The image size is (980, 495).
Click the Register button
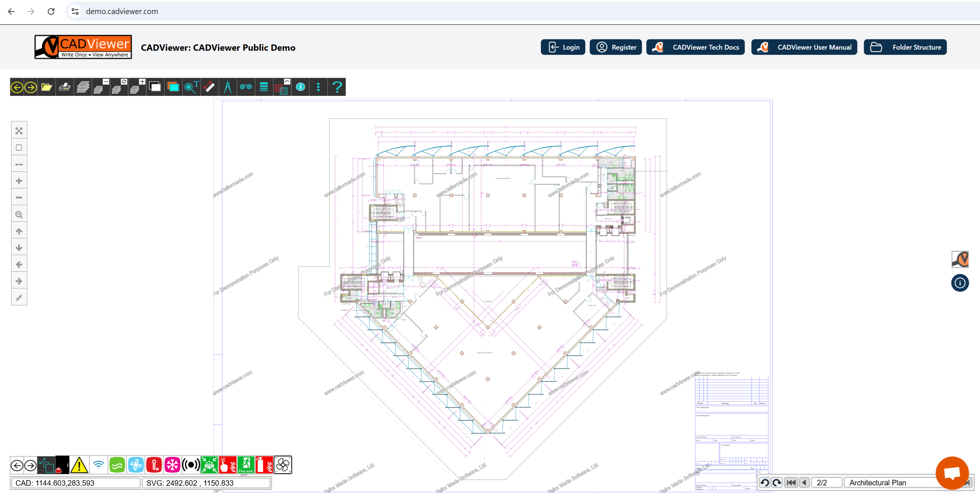pyautogui.click(x=616, y=47)
